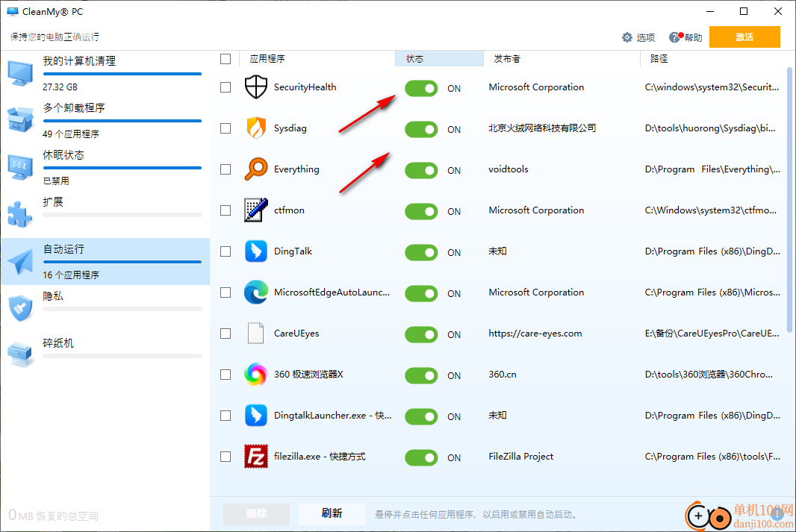Click the FileZilla icon

point(256,457)
